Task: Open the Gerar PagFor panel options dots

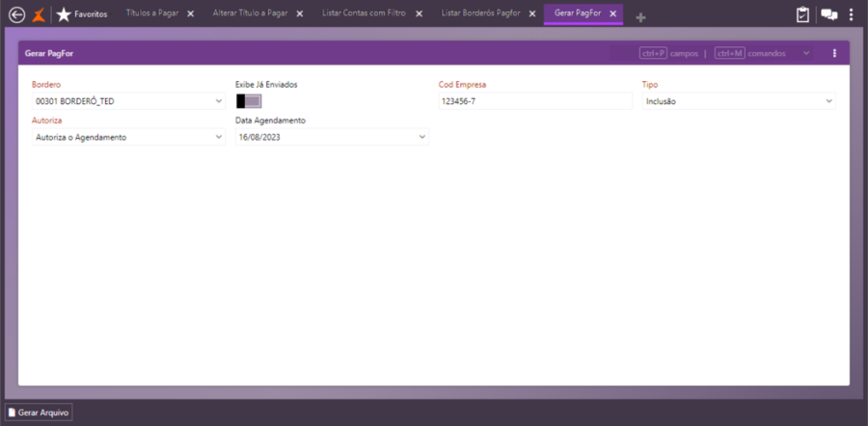Action: click(x=835, y=54)
